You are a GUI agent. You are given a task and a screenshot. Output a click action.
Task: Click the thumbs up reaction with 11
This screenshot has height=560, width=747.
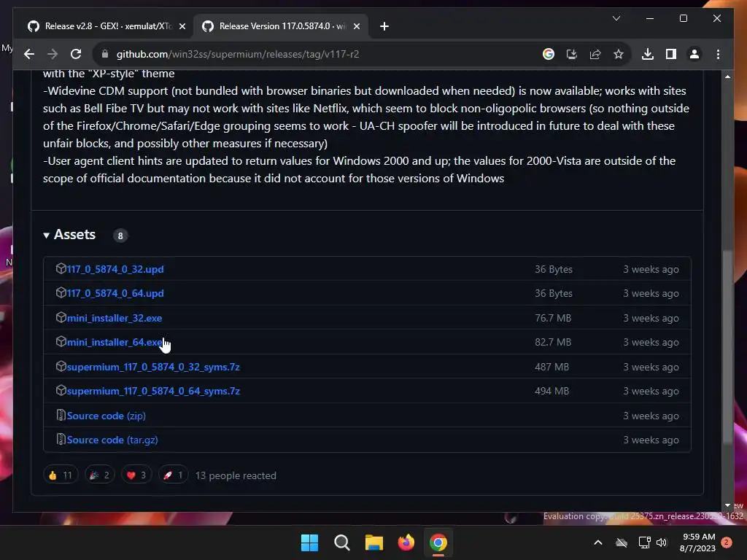61,475
